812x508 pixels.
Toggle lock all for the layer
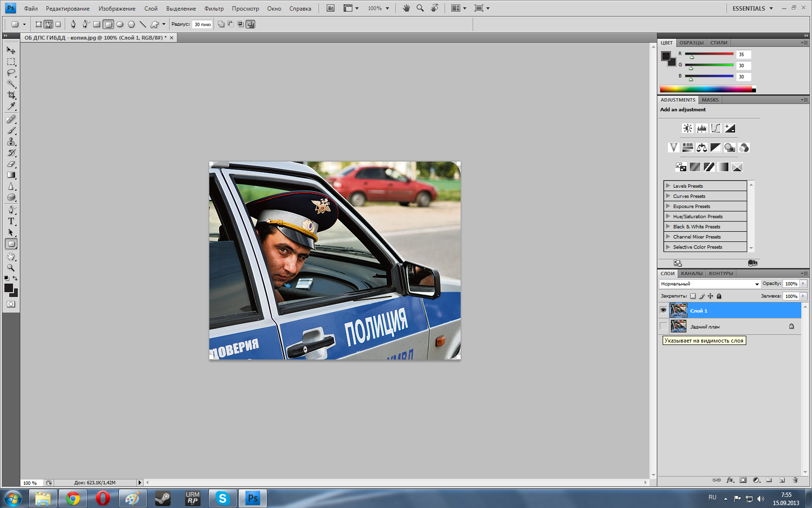(719, 296)
